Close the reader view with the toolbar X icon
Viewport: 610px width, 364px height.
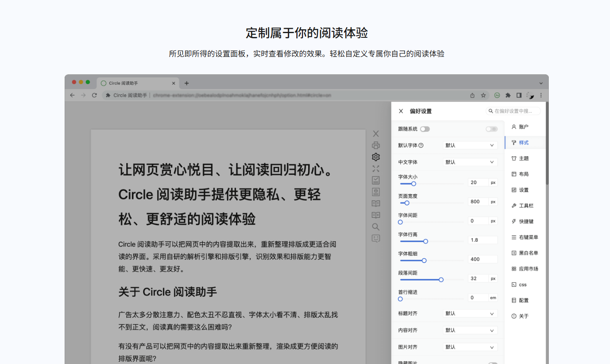click(376, 134)
